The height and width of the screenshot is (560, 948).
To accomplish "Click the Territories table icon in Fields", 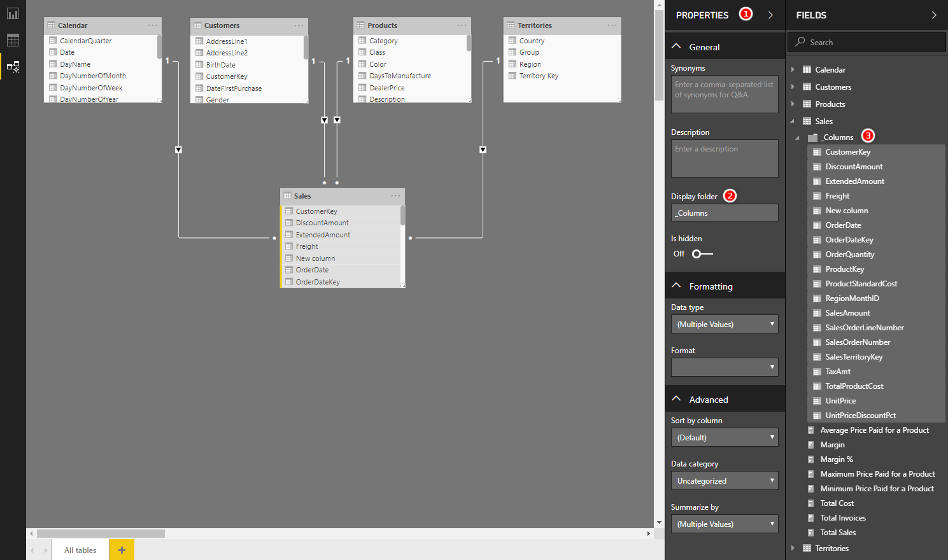I will pyautogui.click(x=807, y=549).
